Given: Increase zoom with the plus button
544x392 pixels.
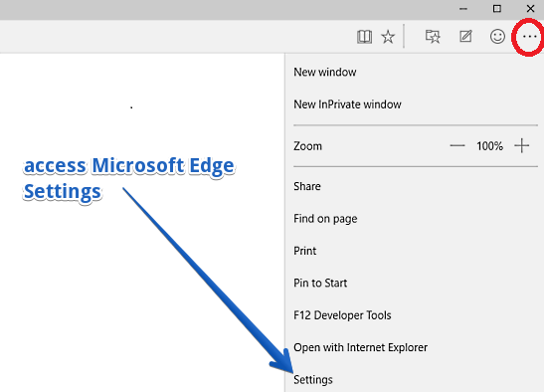Looking at the screenshot, I should [x=521, y=146].
